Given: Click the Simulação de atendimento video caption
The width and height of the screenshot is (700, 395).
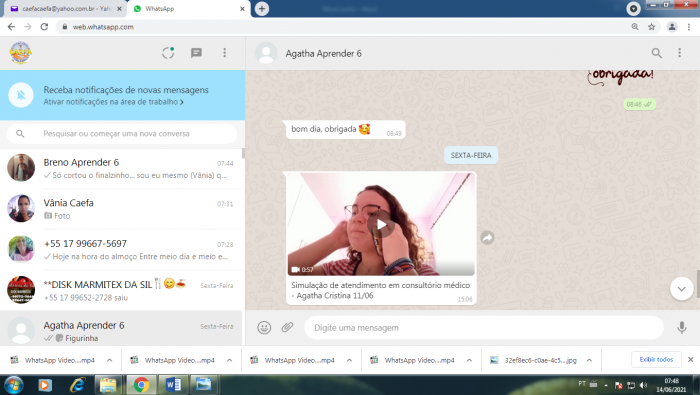Looking at the screenshot, I should point(380,290).
